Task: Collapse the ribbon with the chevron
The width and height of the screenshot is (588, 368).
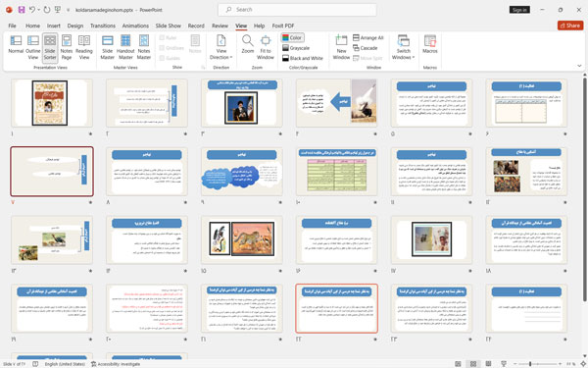Action: (579, 66)
